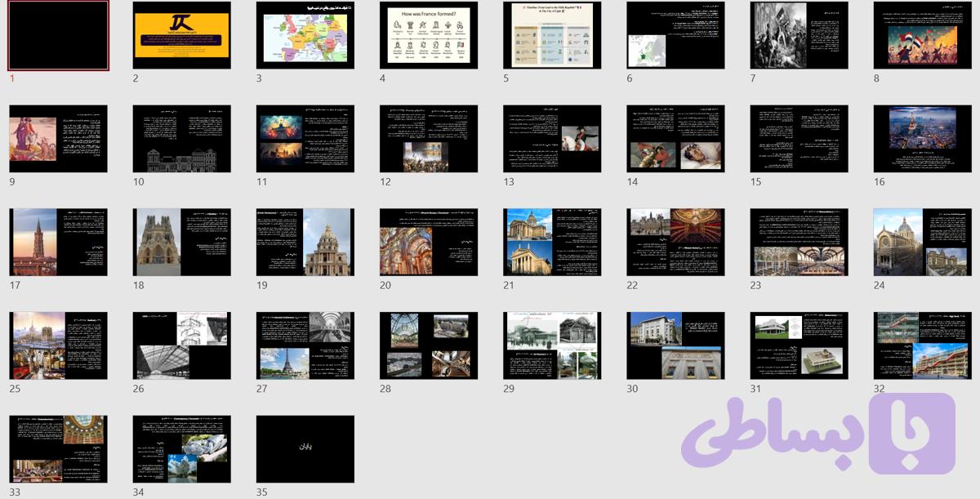Select slide 24 thumbnail
The height and width of the screenshot is (499, 980).
[x=923, y=242]
